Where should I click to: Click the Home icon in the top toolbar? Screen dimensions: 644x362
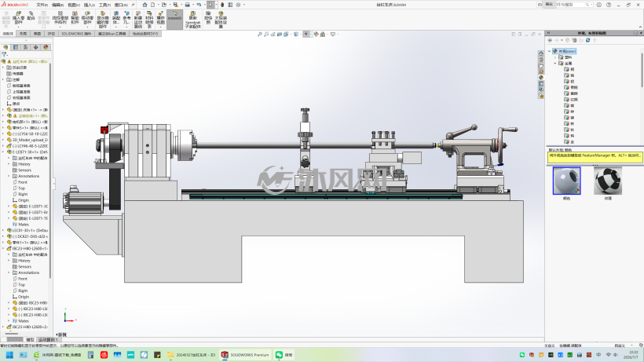145,5
